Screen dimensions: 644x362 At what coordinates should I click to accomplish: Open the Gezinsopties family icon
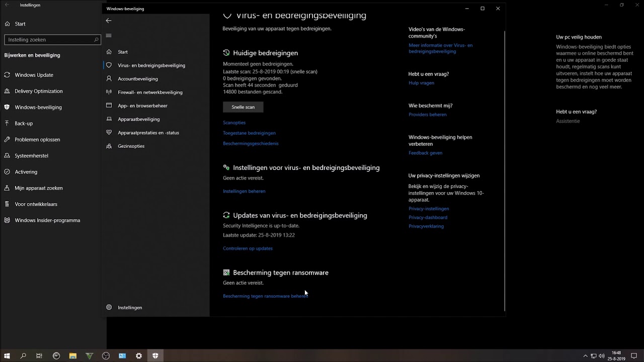pos(109,146)
